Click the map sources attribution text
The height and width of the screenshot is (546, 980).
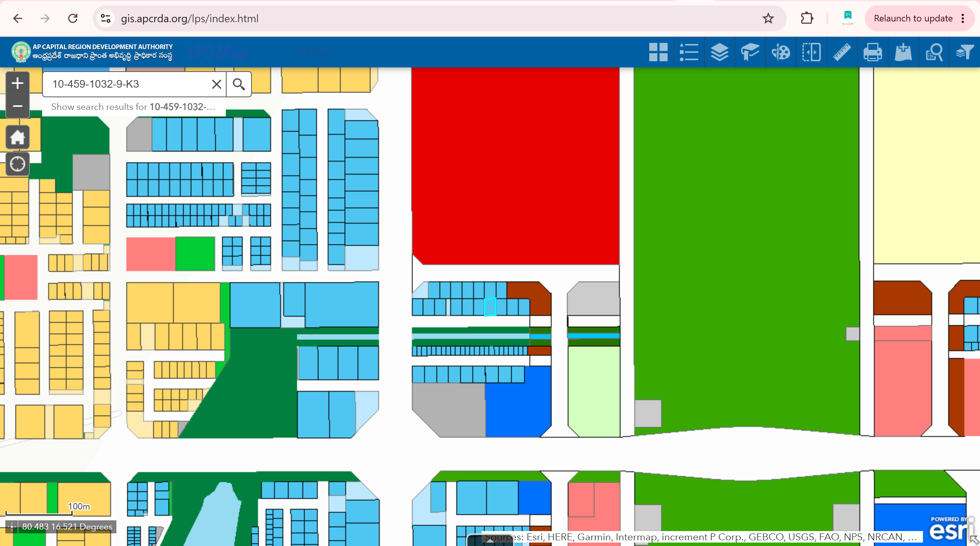tap(701, 537)
